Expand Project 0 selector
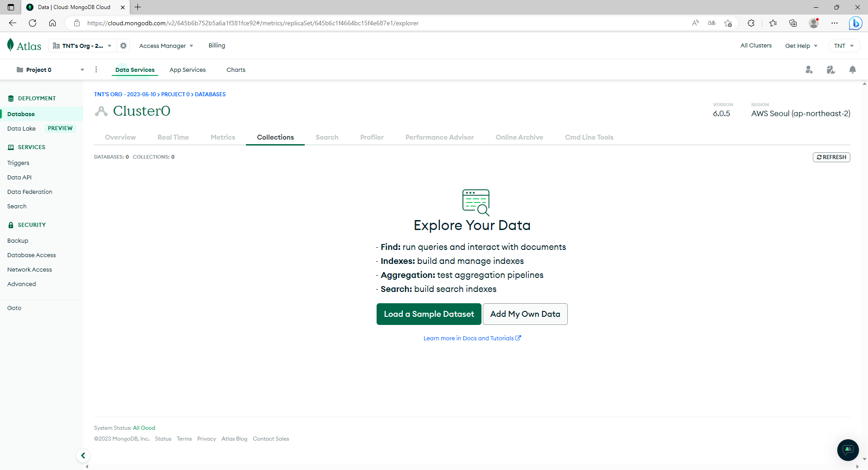This screenshot has height=470, width=868. point(51,70)
